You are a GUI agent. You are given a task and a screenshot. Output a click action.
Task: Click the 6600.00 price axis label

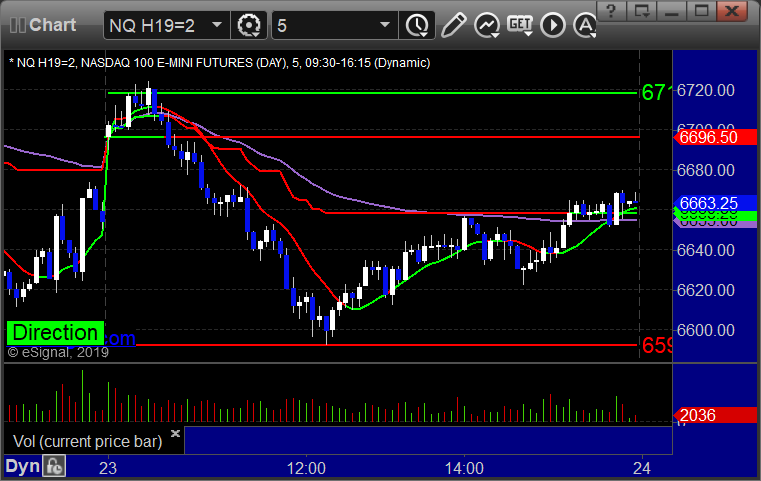(x=706, y=331)
